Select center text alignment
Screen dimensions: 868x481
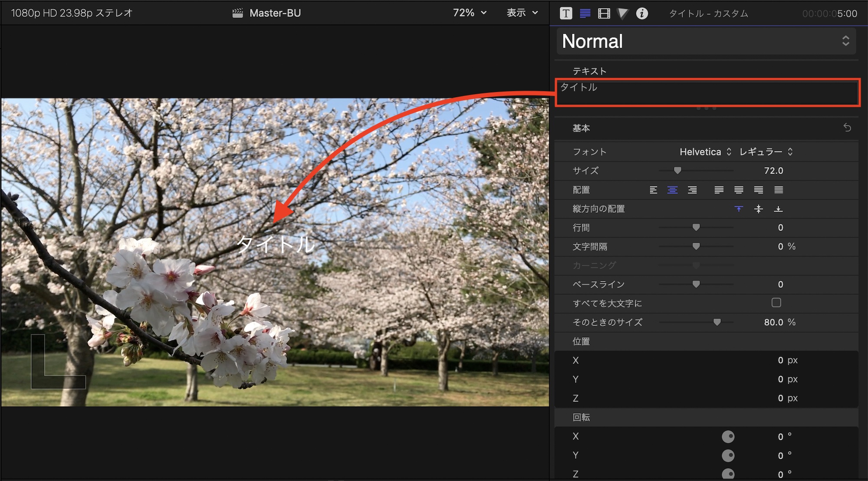pyautogui.click(x=672, y=190)
